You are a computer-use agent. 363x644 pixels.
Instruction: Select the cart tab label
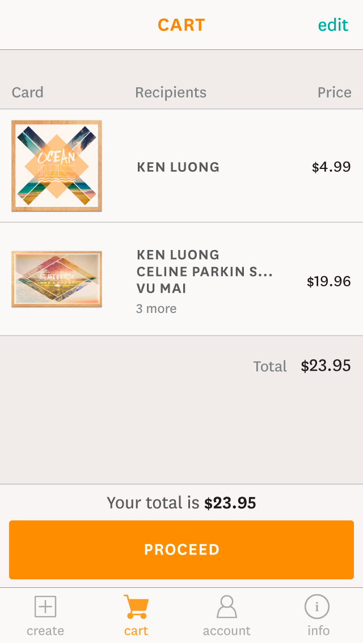[136, 631]
